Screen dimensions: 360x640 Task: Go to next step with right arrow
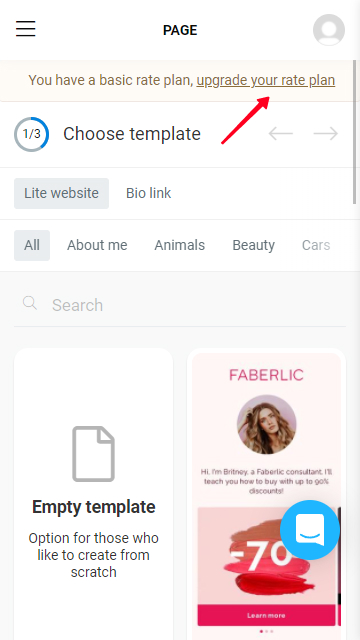(326, 133)
